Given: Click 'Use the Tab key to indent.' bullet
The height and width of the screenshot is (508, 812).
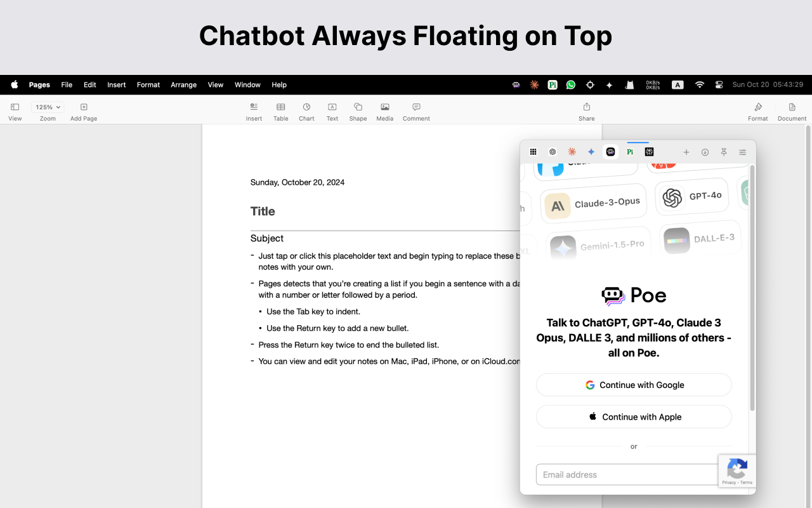Looking at the screenshot, I should [x=313, y=312].
